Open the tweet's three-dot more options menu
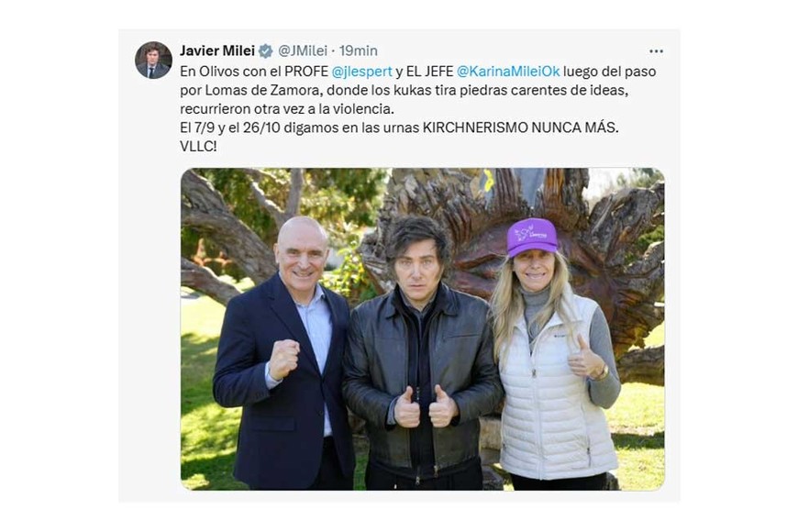This screenshot has height=532, width=798. [x=656, y=51]
